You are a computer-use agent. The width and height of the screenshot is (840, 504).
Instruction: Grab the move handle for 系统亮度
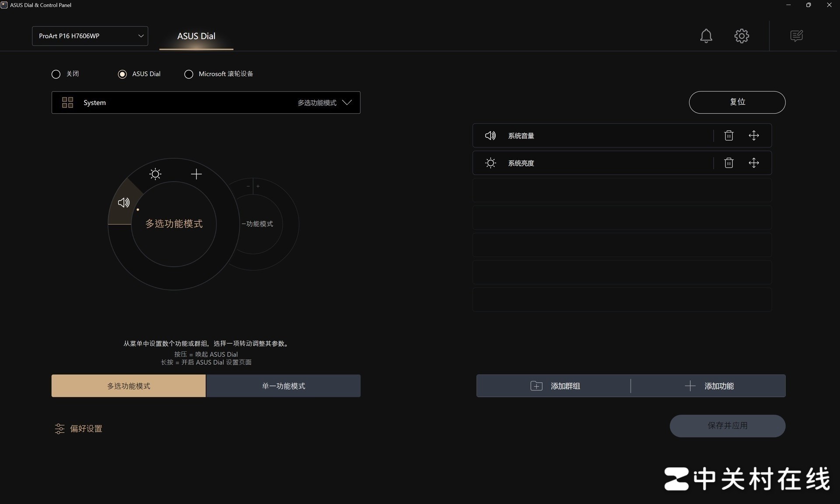pyautogui.click(x=753, y=163)
